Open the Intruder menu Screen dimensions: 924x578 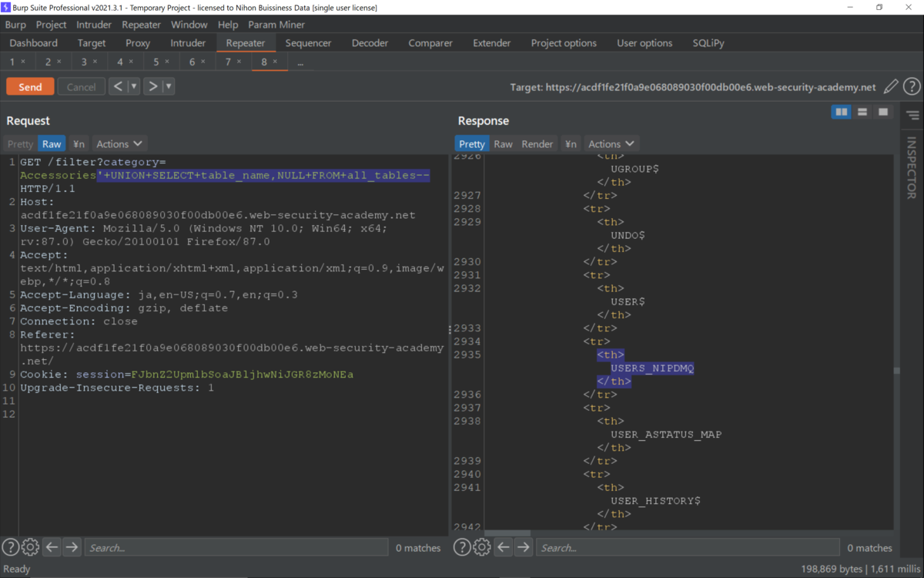(x=94, y=25)
